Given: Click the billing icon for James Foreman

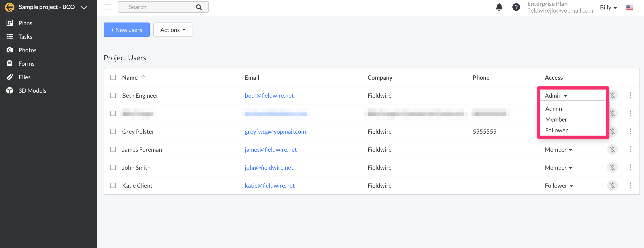Looking at the screenshot, I should coord(612,149).
